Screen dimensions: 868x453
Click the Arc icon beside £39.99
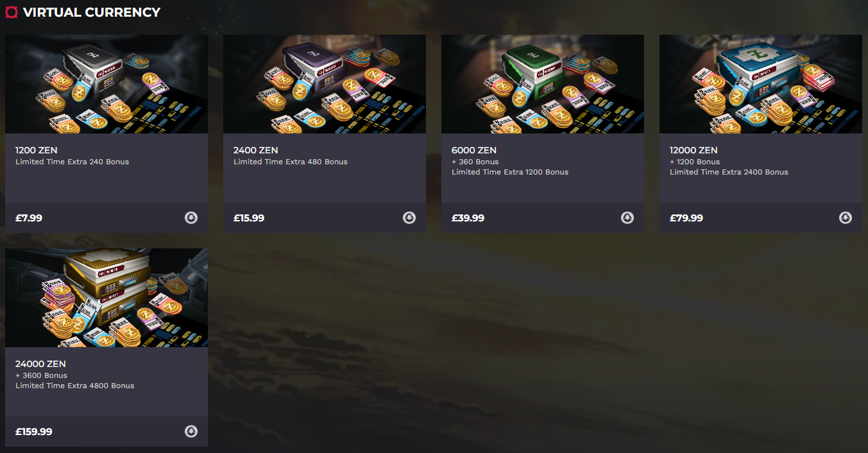click(627, 218)
